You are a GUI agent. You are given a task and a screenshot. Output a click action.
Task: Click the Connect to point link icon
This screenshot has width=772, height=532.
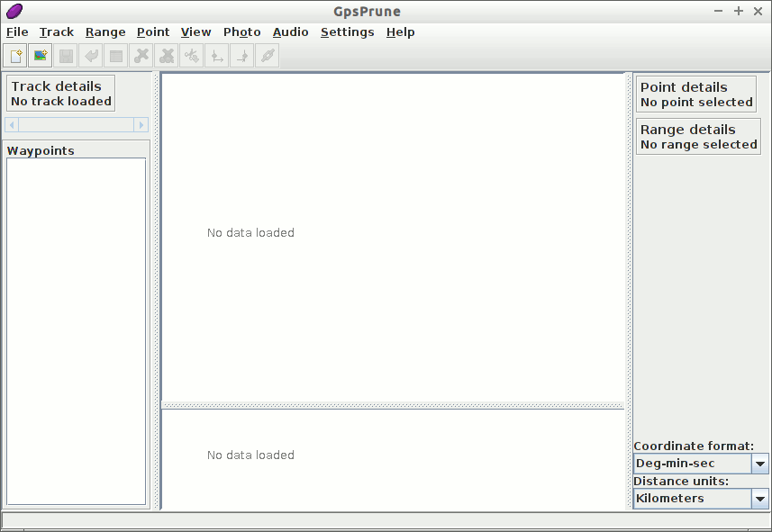click(x=268, y=56)
